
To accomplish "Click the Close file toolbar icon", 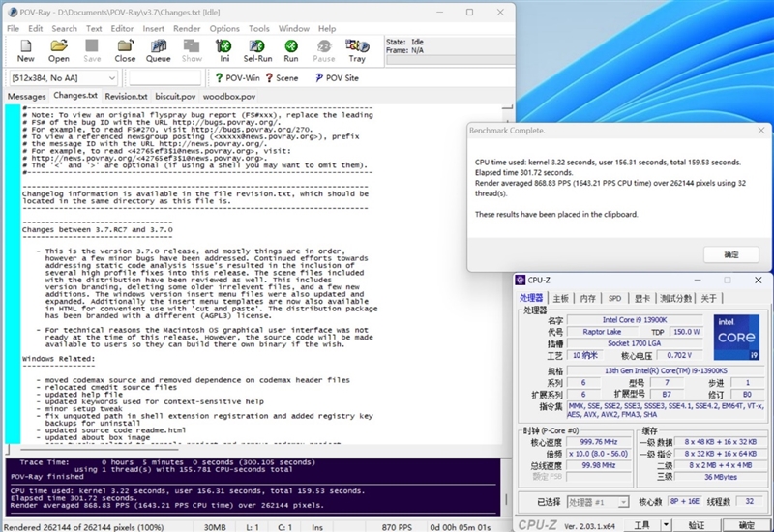I will point(125,51).
